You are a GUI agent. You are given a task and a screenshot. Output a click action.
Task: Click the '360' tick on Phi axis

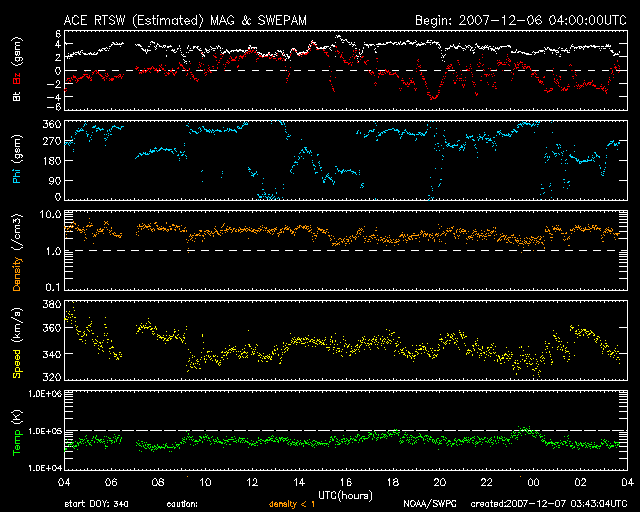click(x=52, y=124)
